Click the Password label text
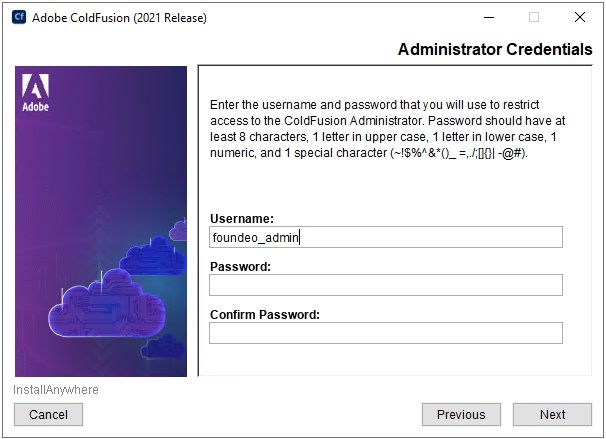This screenshot has height=439, width=606. (240, 267)
